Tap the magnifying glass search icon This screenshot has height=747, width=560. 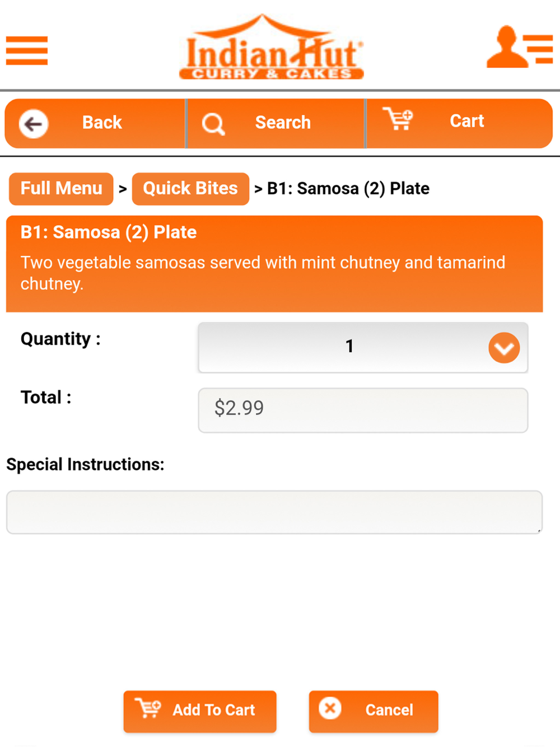213,124
